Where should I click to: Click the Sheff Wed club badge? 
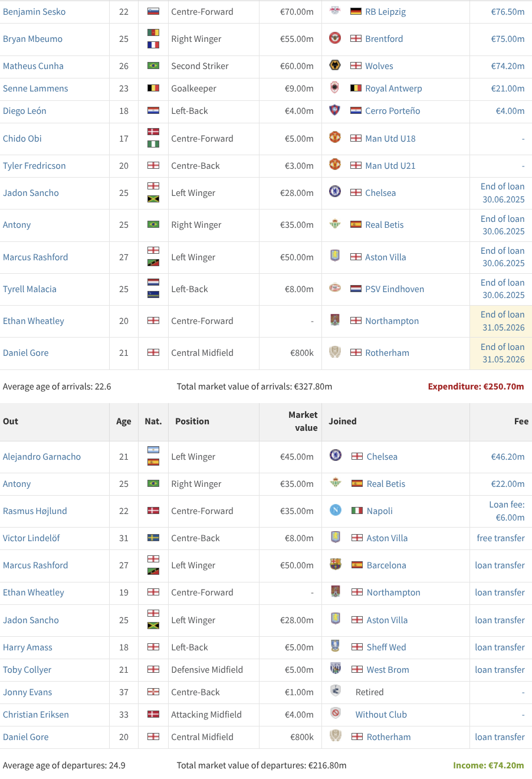[335, 647]
